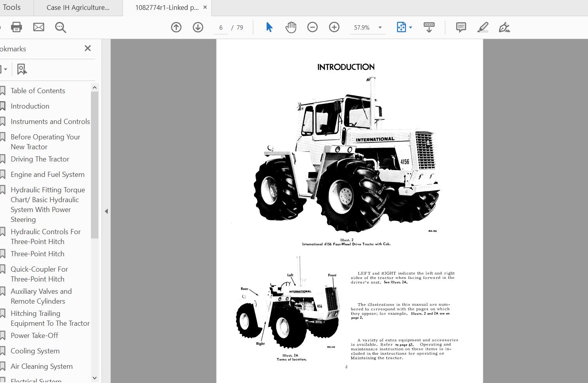
Task: Go to Before Operating Your New Tractor bookmark
Action: click(45, 142)
